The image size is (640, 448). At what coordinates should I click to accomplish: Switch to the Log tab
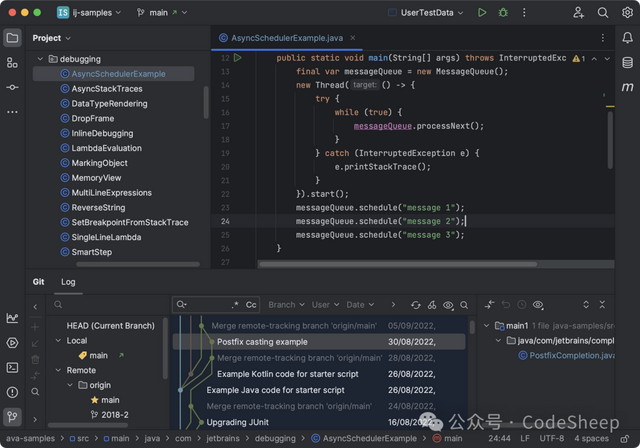tap(68, 282)
